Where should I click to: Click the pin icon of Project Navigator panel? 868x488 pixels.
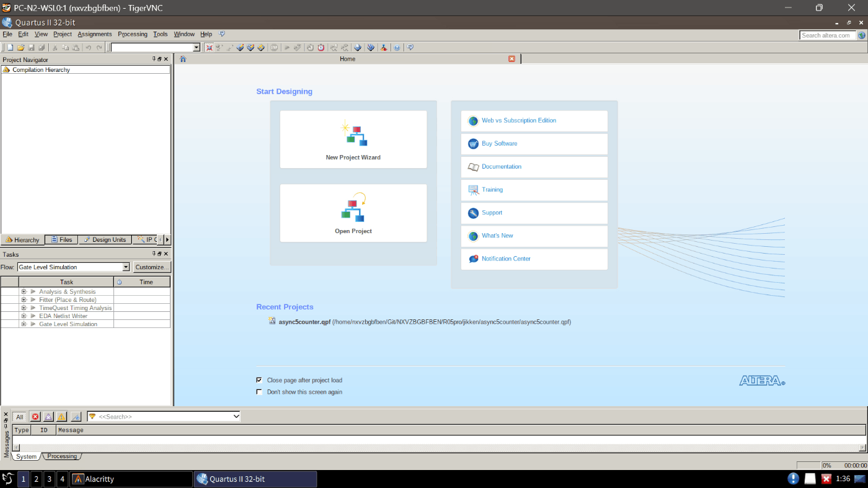(x=154, y=60)
